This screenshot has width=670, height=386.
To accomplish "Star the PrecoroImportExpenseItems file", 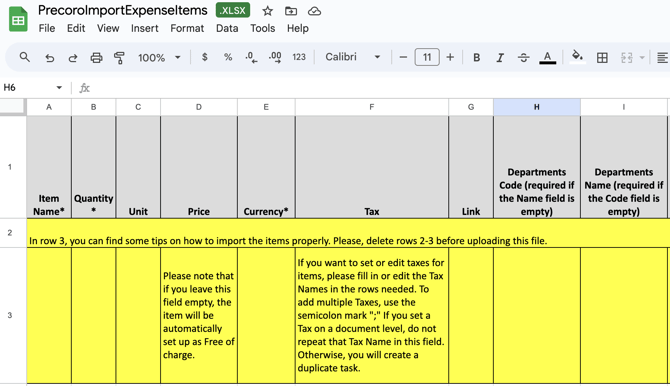I will pos(267,11).
